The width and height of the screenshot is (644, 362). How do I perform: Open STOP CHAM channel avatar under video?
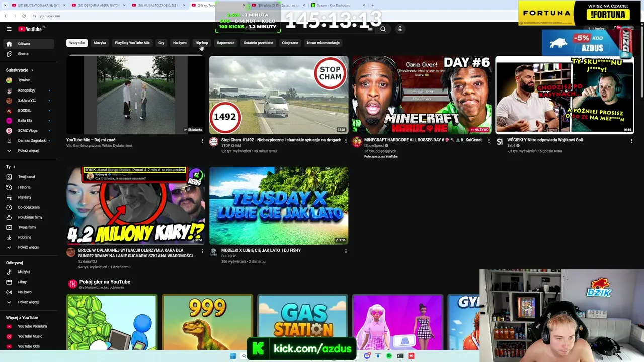[x=214, y=142]
